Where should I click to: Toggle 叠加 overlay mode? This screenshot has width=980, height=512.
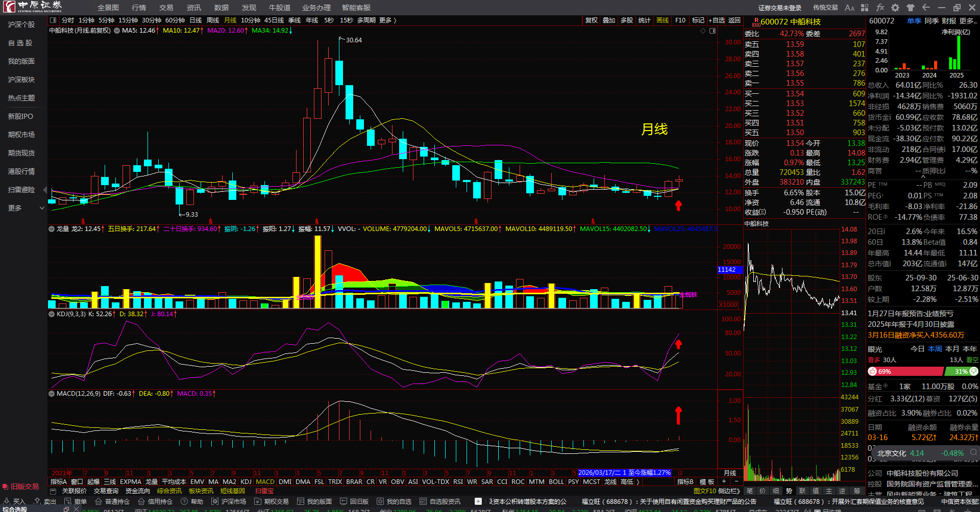click(x=609, y=20)
